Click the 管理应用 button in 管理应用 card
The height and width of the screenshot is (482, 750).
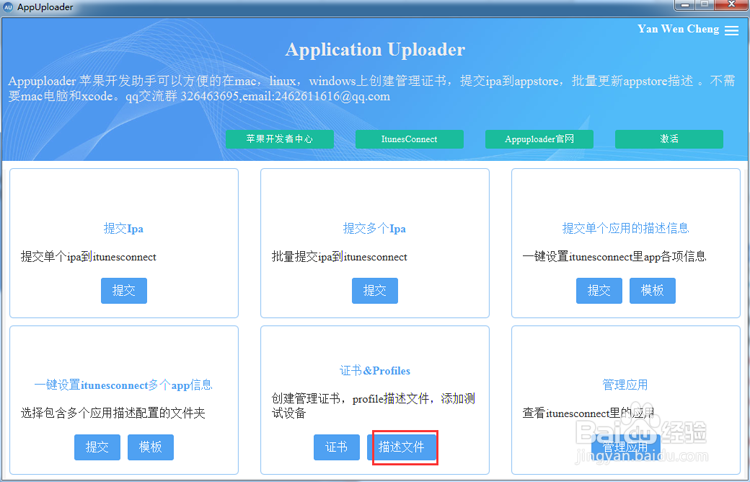point(626,447)
